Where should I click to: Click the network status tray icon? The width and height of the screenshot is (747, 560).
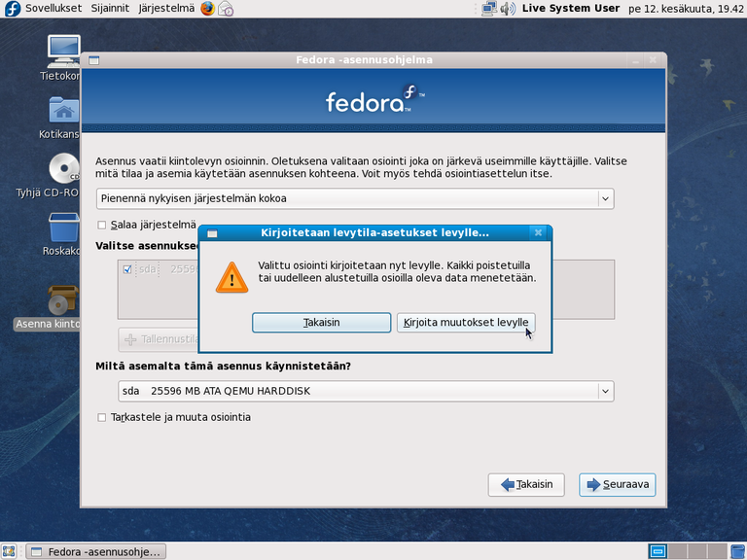(488, 9)
